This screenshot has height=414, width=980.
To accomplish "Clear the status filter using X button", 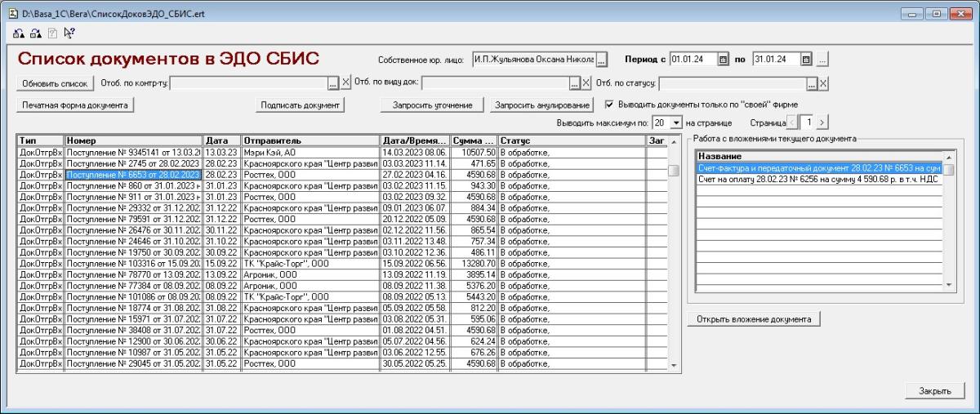I will (x=823, y=82).
